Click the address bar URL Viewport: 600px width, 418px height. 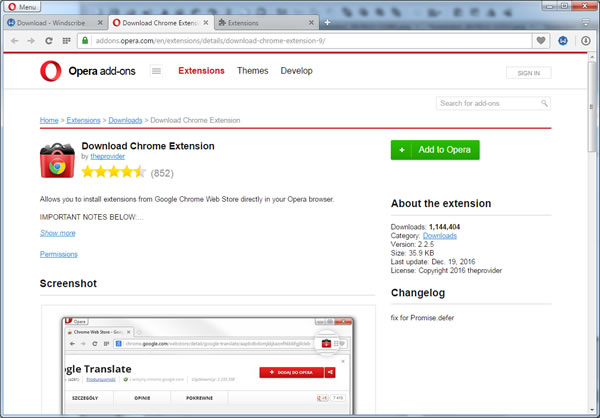click(x=210, y=41)
